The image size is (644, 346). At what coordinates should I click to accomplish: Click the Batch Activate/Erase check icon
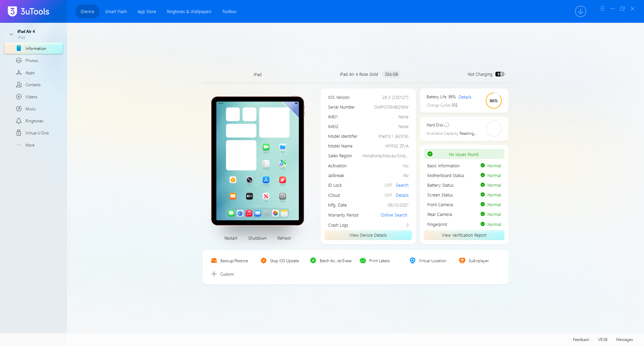(x=313, y=261)
